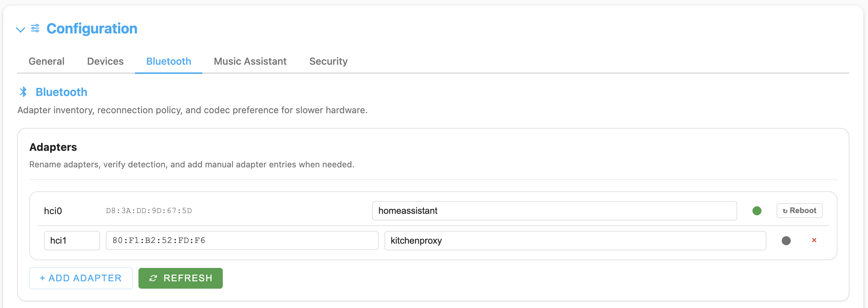Go to the Music Assistant tab
The image size is (868, 308).
(250, 61)
